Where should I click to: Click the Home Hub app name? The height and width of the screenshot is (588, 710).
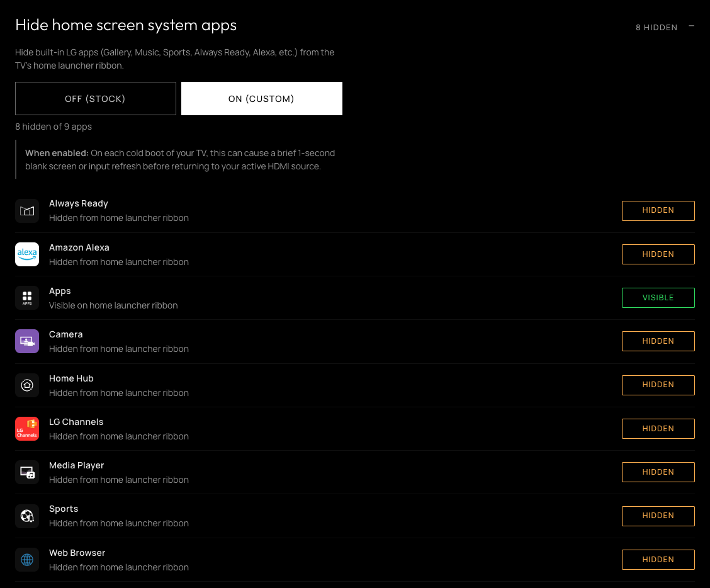(71, 378)
